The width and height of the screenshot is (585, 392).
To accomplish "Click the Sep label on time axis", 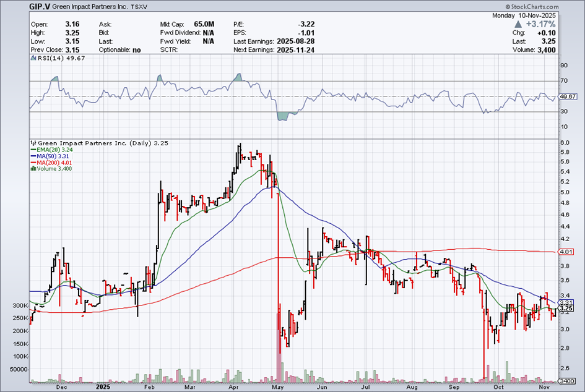I will pos(454,387).
